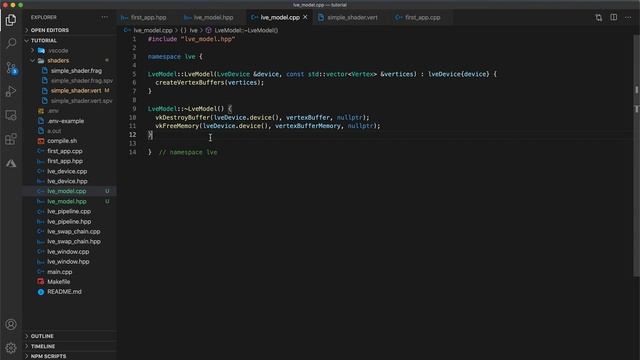Open first_app.cpp in explorer
Image resolution: width=640 pixels, height=360 pixels.
pyautogui.click(x=64, y=151)
